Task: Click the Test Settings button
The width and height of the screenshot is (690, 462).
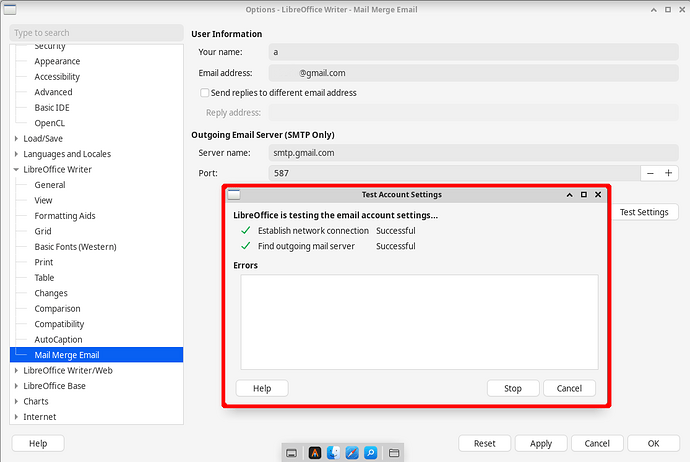Action: [x=643, y=212]
